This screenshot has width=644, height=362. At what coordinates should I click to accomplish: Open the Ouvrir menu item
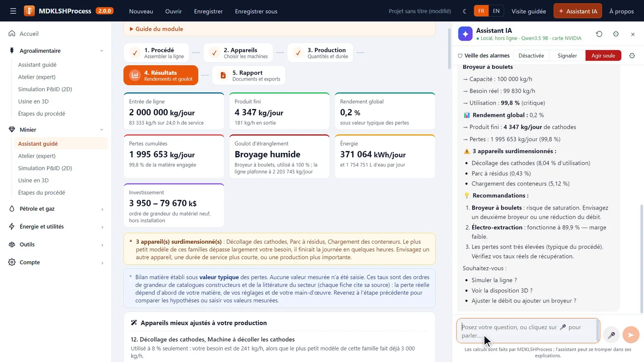click(x=173, y=11)
